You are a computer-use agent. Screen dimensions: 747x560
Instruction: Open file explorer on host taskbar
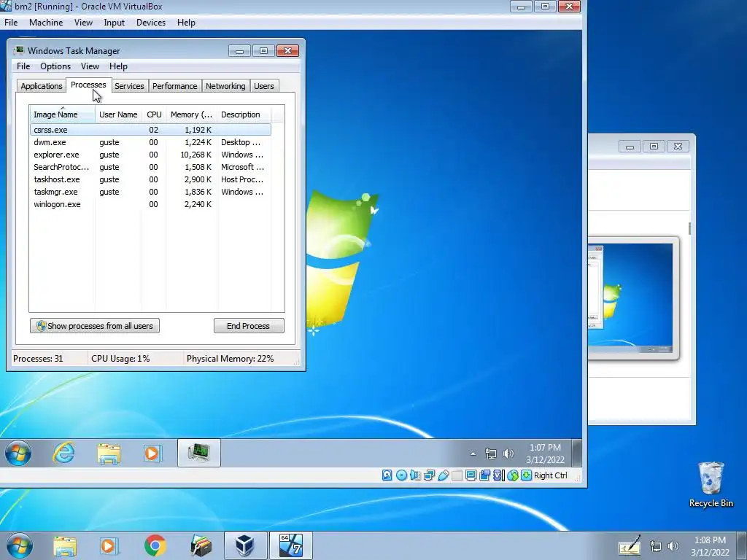click(65, 546)
